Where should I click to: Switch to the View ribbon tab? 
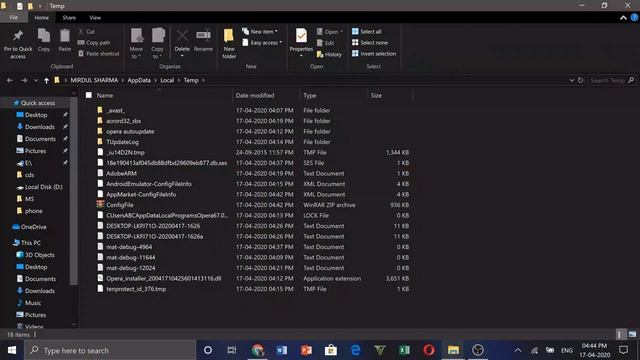click(x=95, y=18)
